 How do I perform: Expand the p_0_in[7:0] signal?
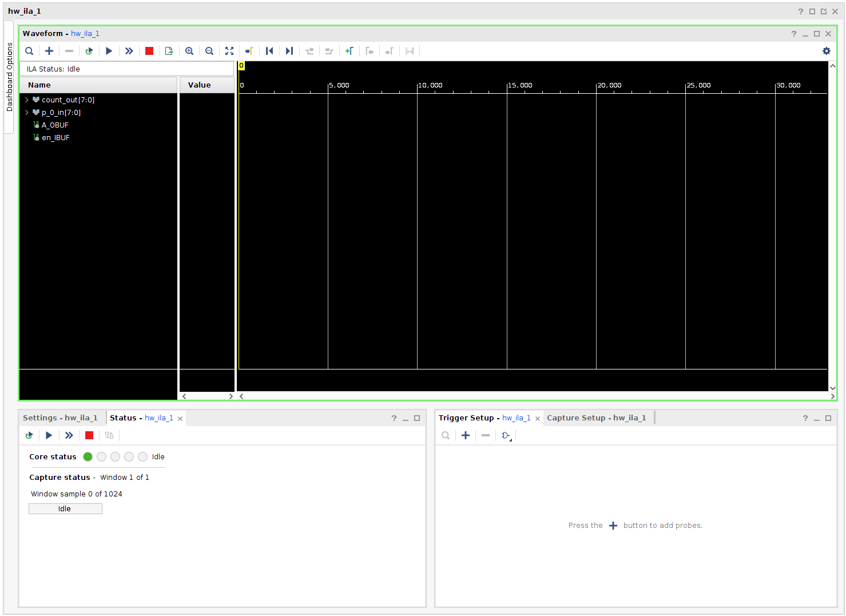pos(26,112)
